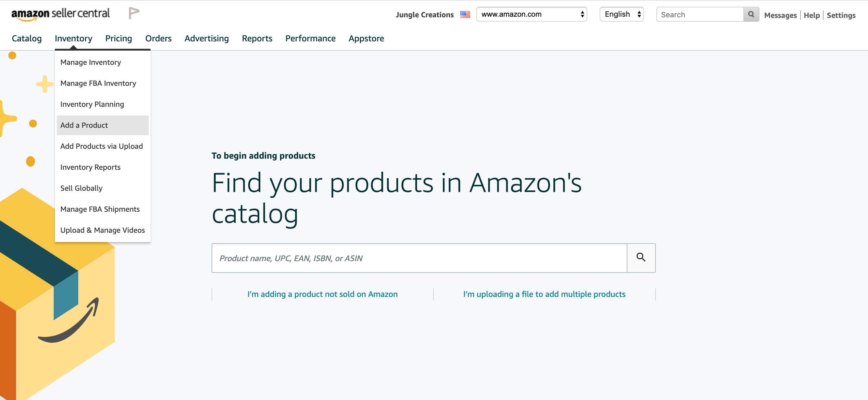Open the www.amazon.com marketplace dropdown
The image size is (868, 400).
point(531,14)
